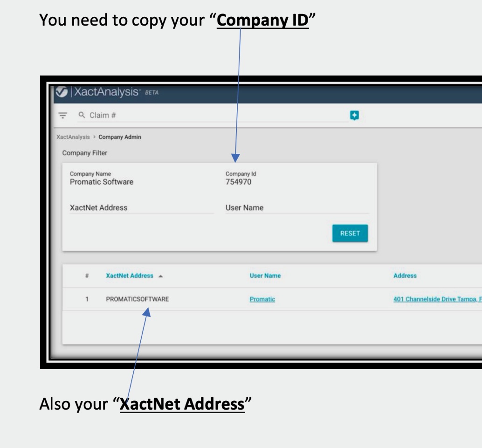Image resolution: width=482 pixels, height=448 pixels.
Task: Sort by the Address column header
Action: (405, 276)
